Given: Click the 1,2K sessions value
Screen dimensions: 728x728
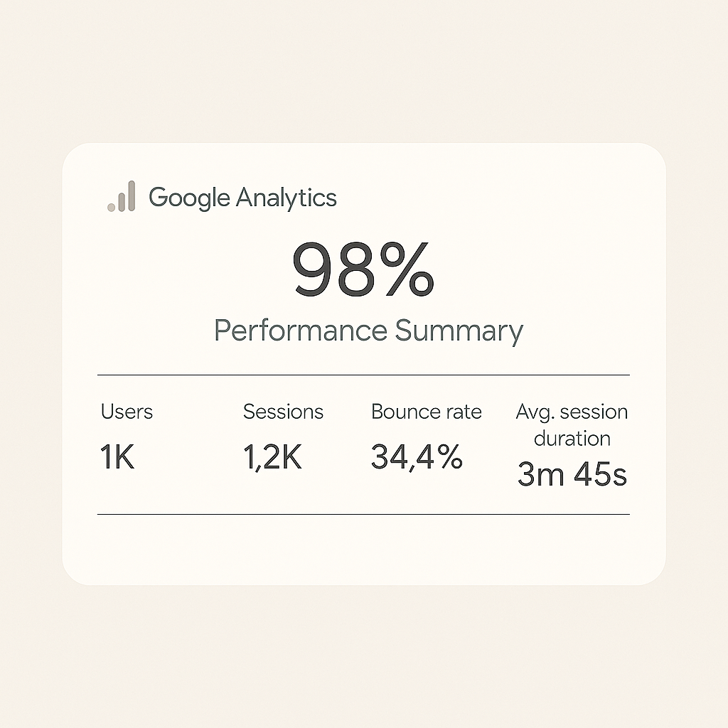Looking at the screenshot, I should [x=272, y=457].
